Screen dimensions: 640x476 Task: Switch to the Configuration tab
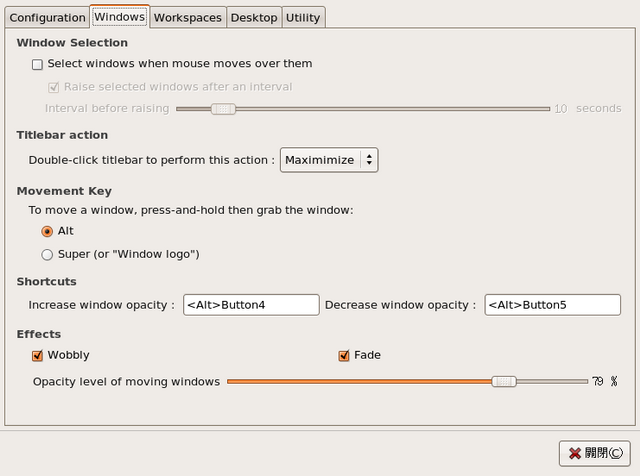pos(47,18)
